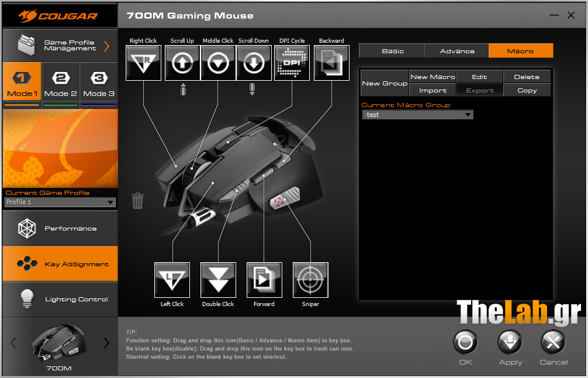
Task: Click the Right Click key box icon
Action: pyautogui.click(x=143, y=63)
